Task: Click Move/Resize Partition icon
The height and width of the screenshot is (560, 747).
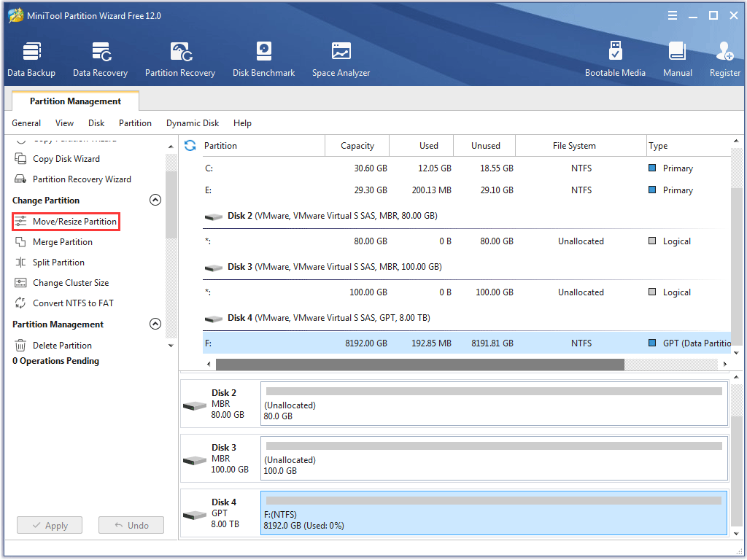Action: tap(20, 222)
